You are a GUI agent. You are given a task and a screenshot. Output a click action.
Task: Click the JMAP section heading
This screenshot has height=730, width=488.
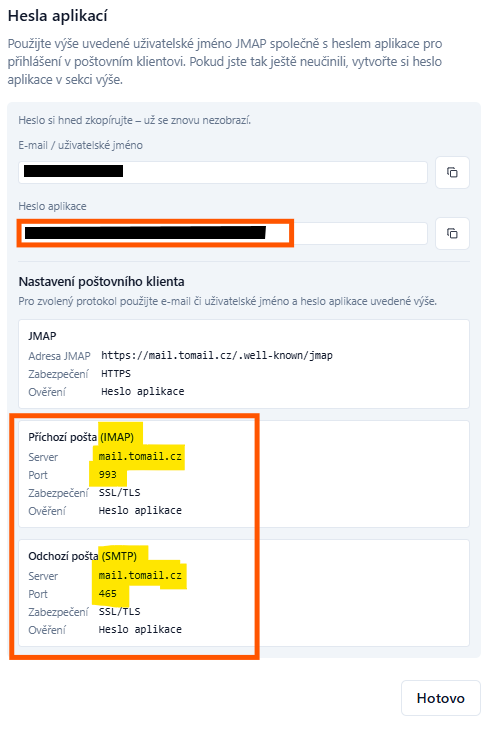coord(42,336)
